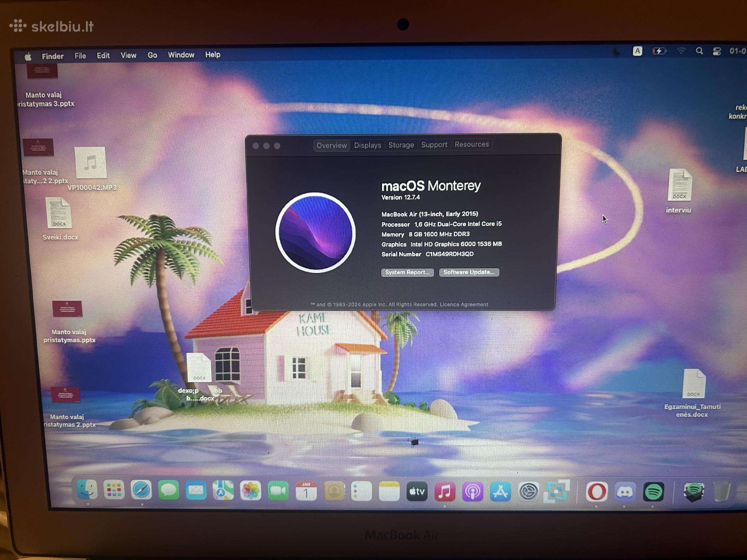
Task: Click serial number C1MS49RDH3QD text
Action: coord(449,254)
